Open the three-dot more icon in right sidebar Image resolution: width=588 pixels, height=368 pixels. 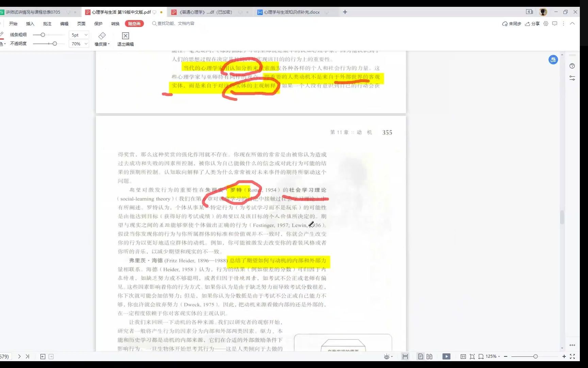pyautogui.click(x=572, y=345)
